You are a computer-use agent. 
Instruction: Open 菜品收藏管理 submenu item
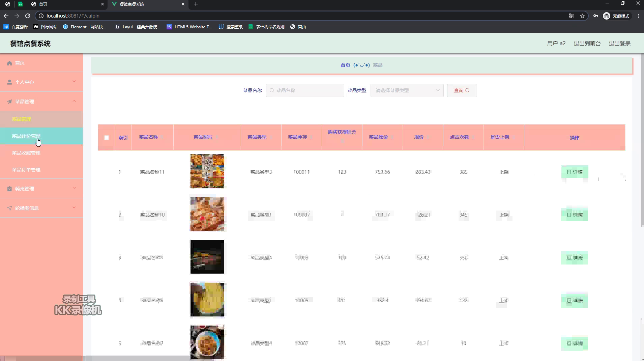point(41,153)
